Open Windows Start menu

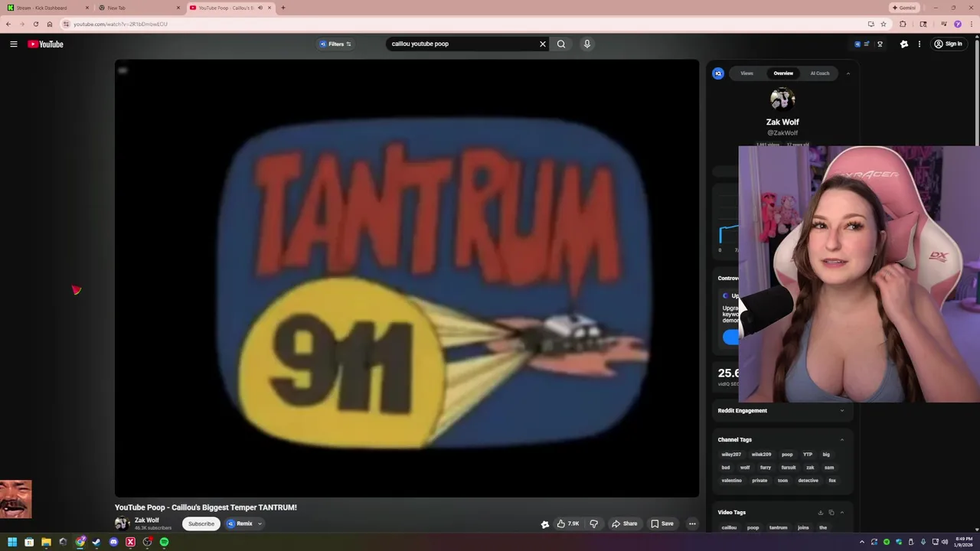12,542
